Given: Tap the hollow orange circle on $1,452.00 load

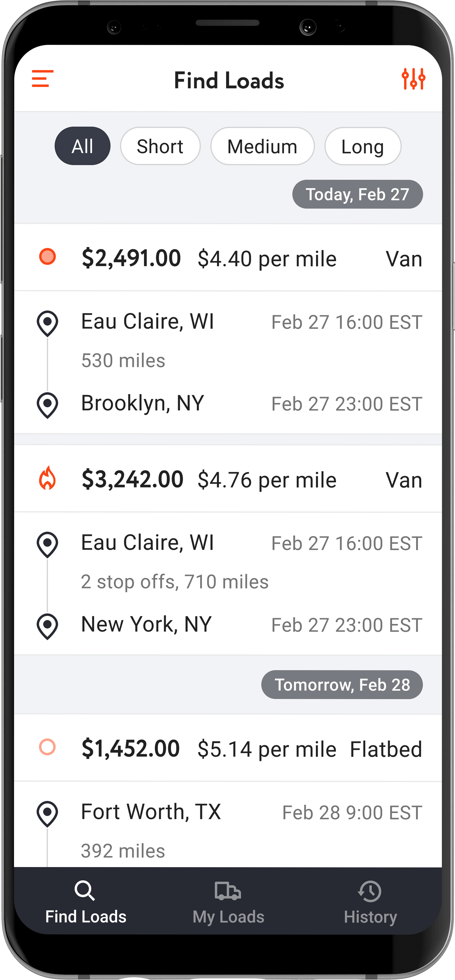Looking at the screenshot, I should (x=48, y=747).
